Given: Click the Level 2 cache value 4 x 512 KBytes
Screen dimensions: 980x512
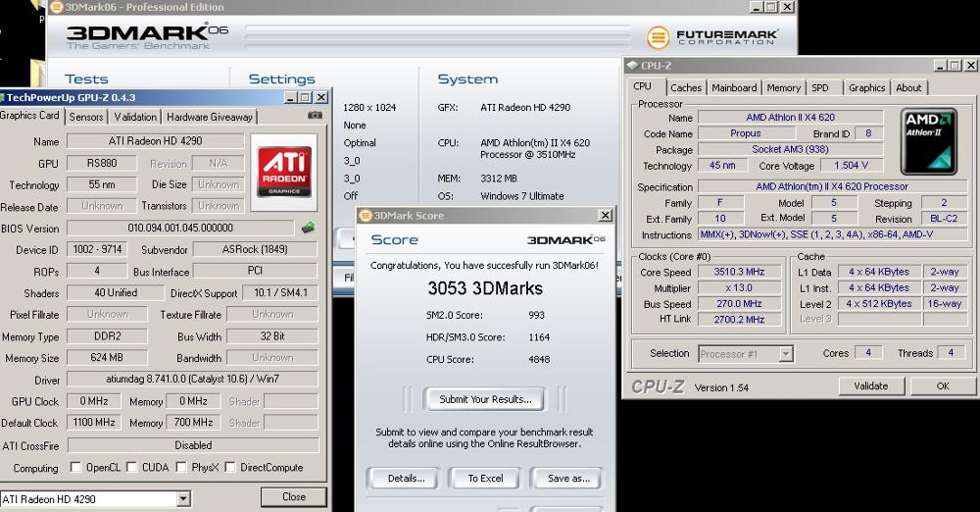Looking at the screenshot, I should point(879,303).
